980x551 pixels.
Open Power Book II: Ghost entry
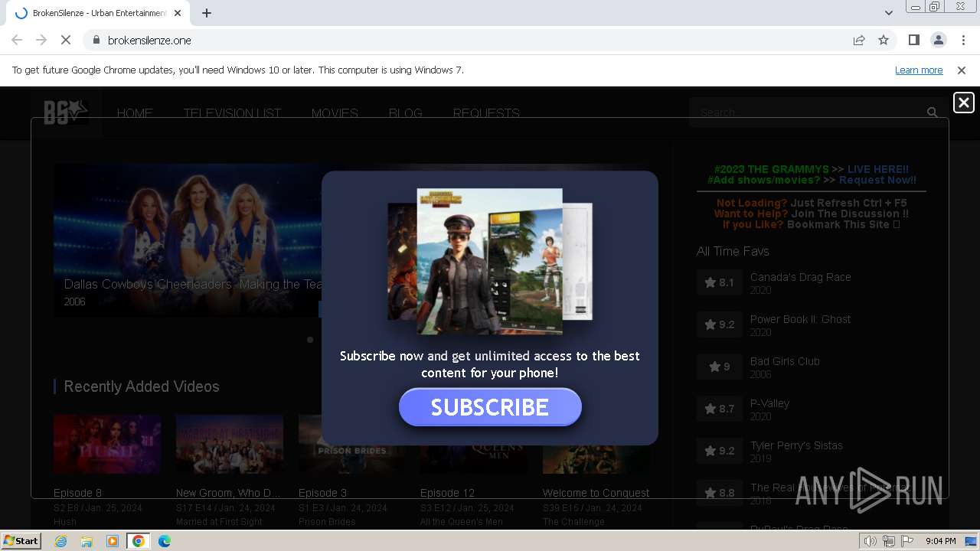(800, 319)
